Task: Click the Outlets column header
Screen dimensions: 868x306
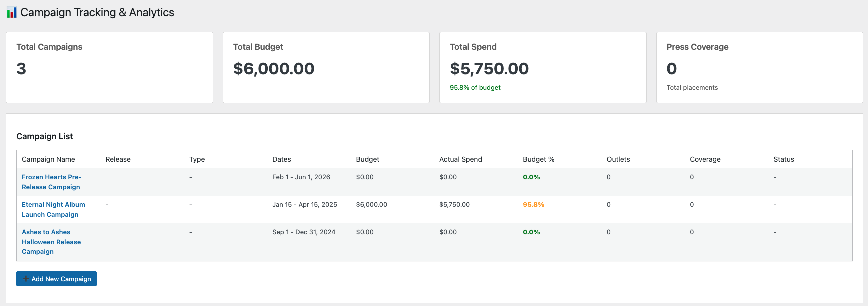Action: (x=618, y=159)
